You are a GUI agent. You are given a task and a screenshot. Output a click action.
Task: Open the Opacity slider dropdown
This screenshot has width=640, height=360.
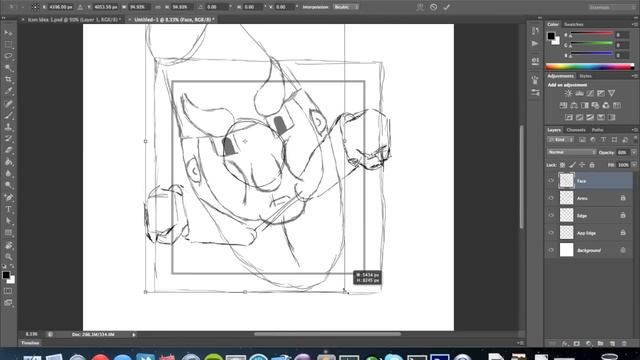click(633, 152)
